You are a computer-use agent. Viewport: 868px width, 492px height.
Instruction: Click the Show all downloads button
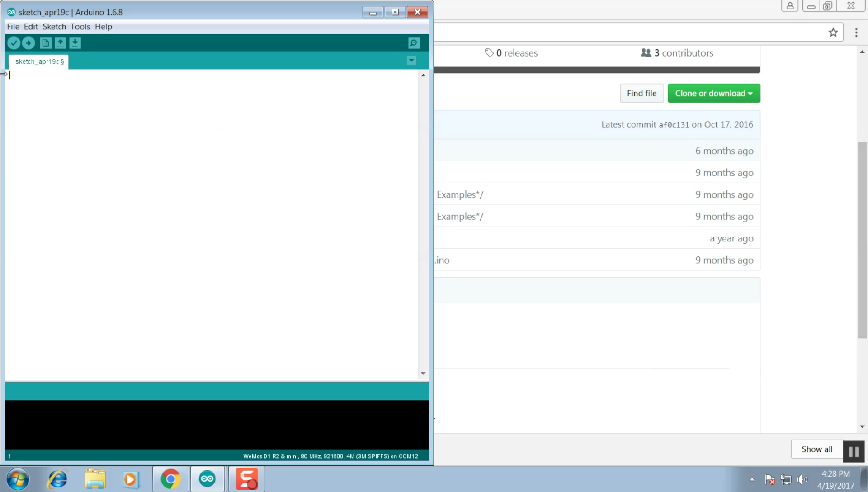[817, 449]
